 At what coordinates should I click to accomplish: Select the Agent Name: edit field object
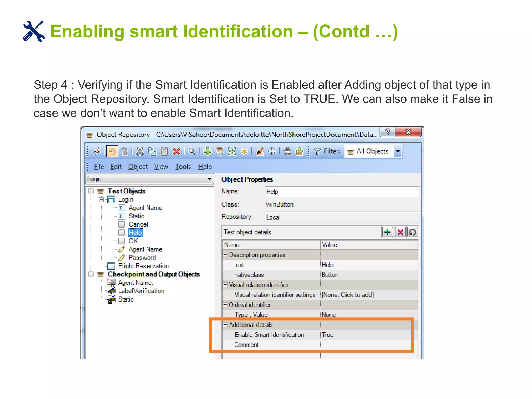pos(146,249)
